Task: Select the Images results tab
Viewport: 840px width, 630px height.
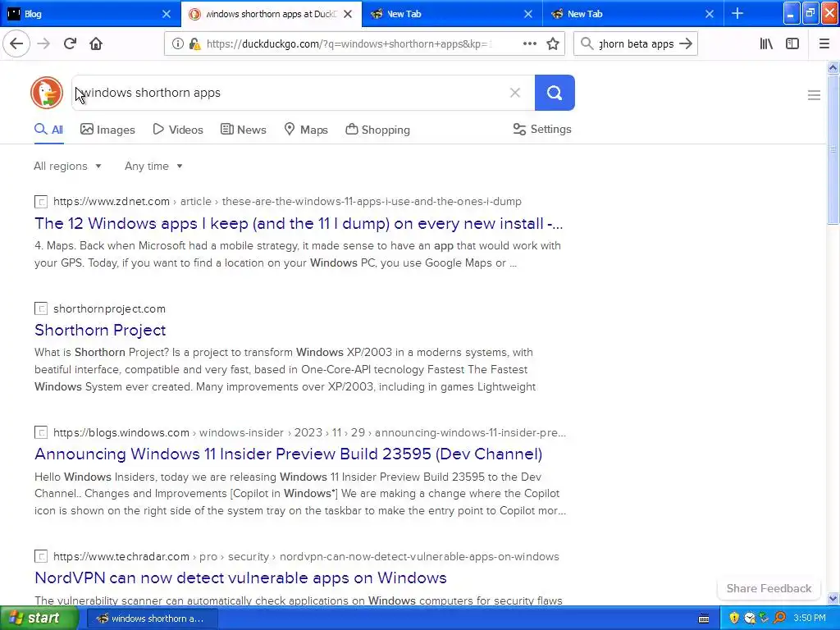Action: pos(107,130)
